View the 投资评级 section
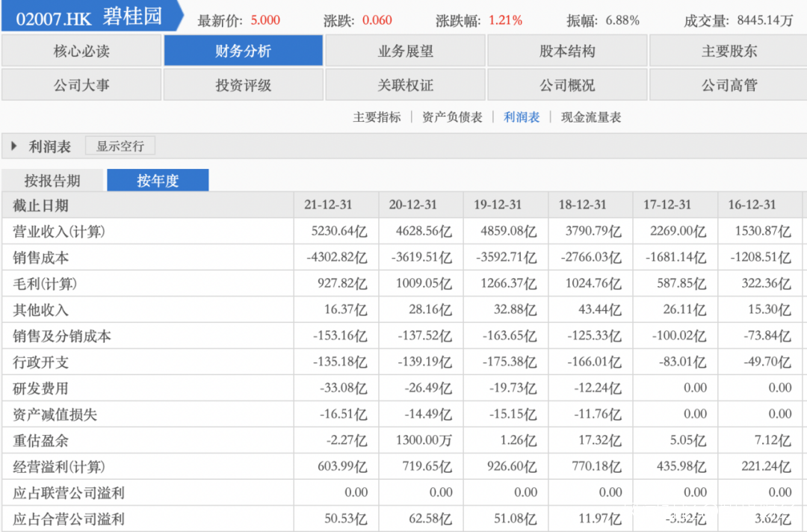This screenshot has height=532, width=807. pyautogui.click(x=244, y=85)
